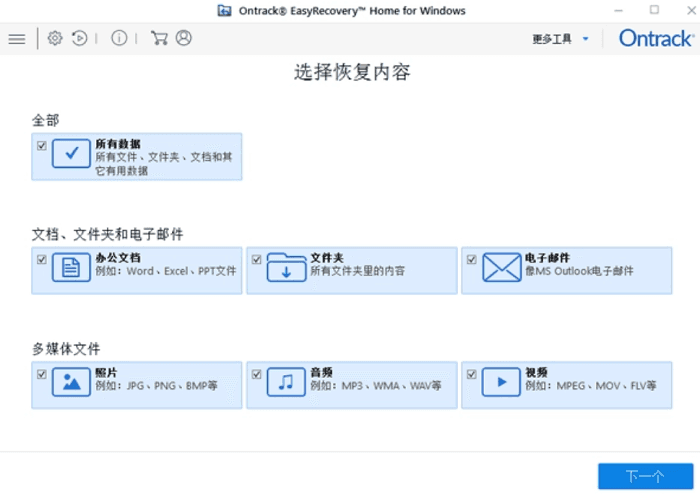Click the 下一个 next button

(646, 476)
